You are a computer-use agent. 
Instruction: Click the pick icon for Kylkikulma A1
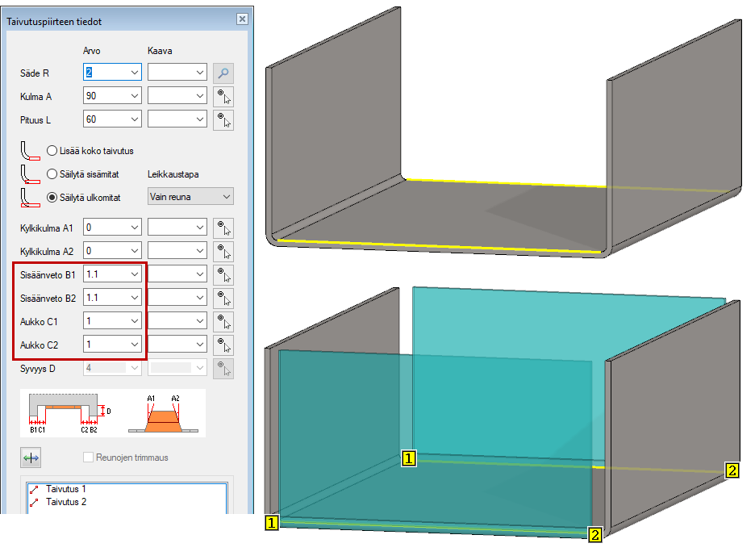coord(223,228)
